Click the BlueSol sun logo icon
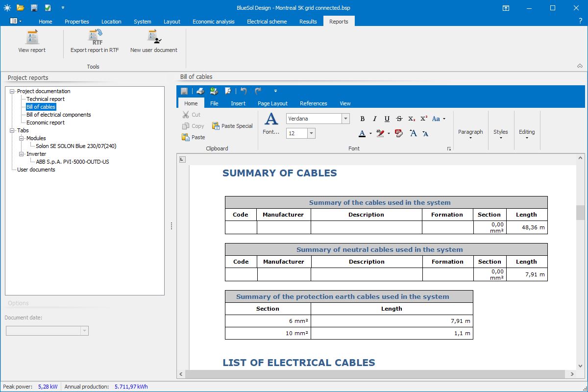 [x=7, y=8]
